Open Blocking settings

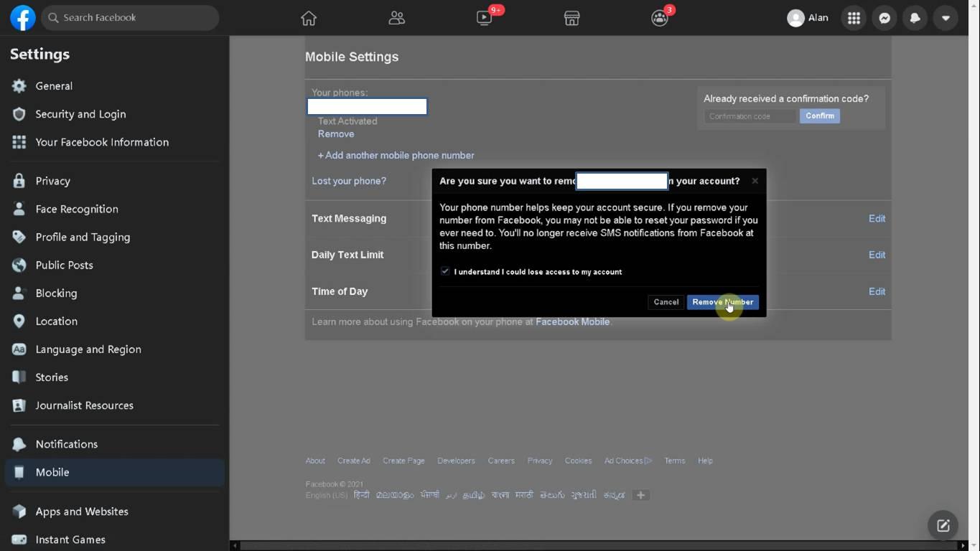click(115, 293)
